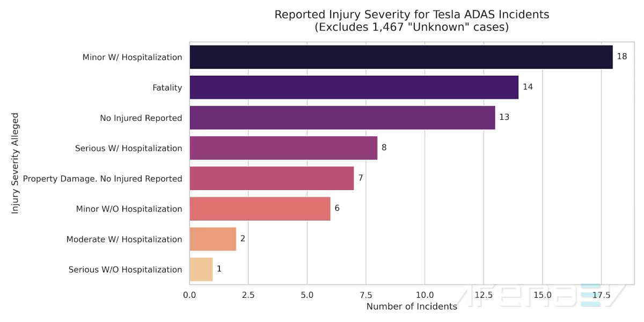Select the Serious W/O Hospitalization bar
Viewport: 644px width, 322px height.
pos(201,269)
